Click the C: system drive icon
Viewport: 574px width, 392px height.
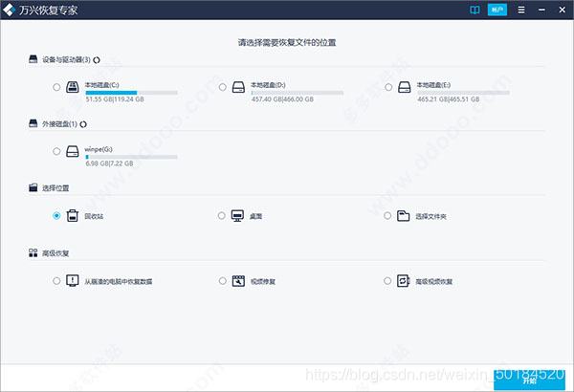(x=73, y=87)
